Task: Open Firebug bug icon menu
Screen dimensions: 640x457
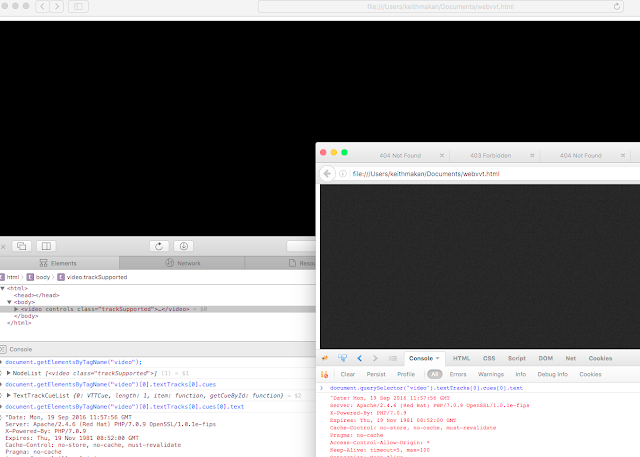Action: coord(325,358)
